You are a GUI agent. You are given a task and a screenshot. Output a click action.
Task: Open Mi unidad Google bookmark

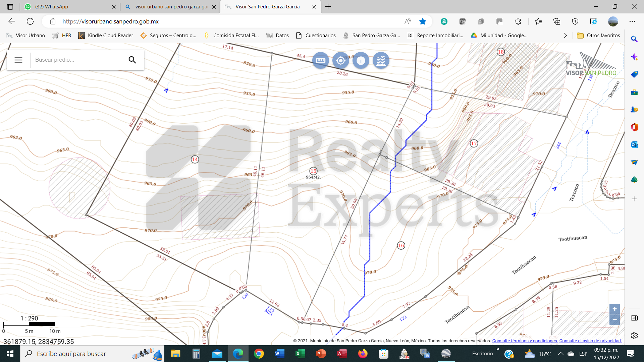point(499,36)
